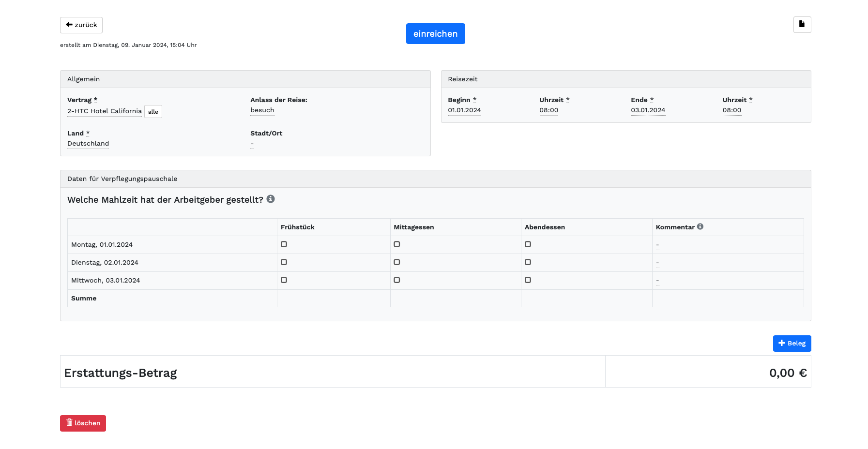Edit Kommentar for Mittwoch, 03.01.2024
The height and width of the screenshot is (449, 868).
(657, 281)
